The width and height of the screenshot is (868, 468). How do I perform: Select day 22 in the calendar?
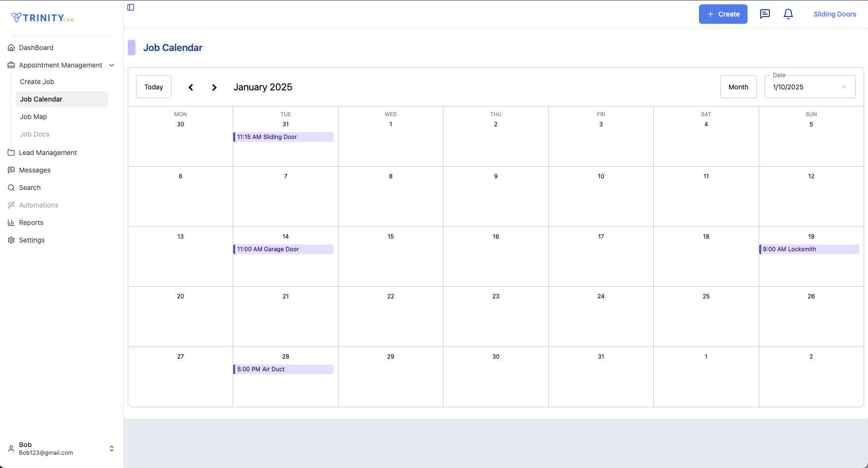click(x=391, y=296)
